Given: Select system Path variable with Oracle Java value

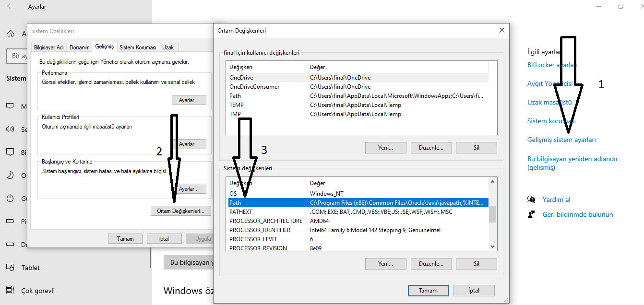Looking at the screenshot, I should (x=358, y=202).
